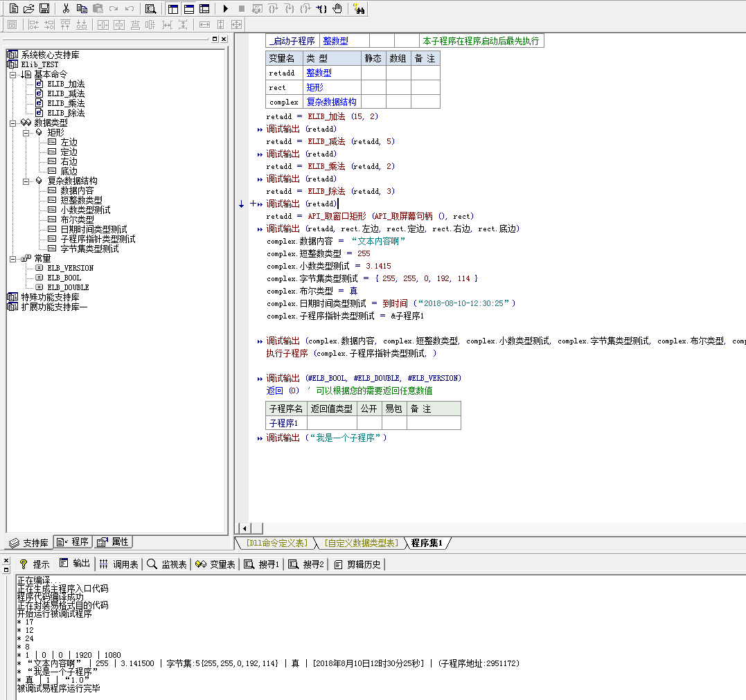Collapse the 数据类型 tree node
Image resolution: width=746 pixels, height=700 pixels.
[x=13, y=123]
